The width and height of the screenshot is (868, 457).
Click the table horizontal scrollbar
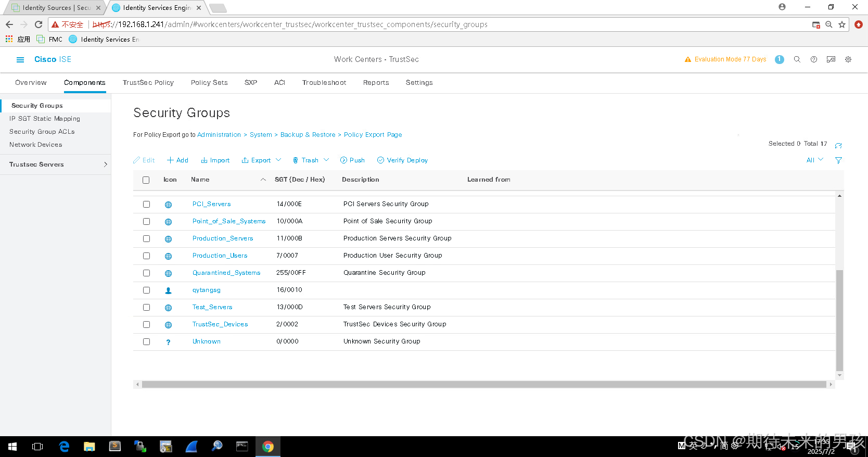click(x=484, y=385)
